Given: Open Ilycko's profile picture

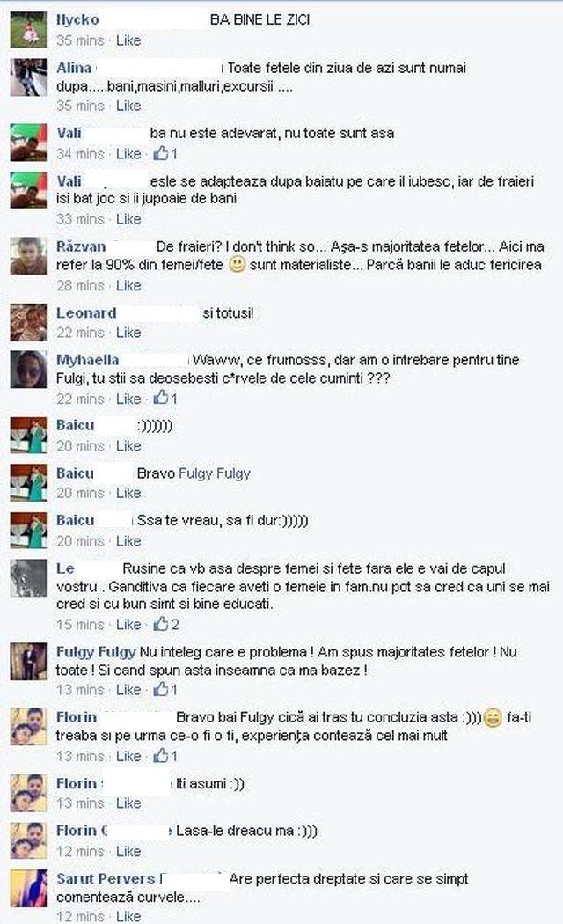Looking at the screenshot, I should click(x=28, y=29).
